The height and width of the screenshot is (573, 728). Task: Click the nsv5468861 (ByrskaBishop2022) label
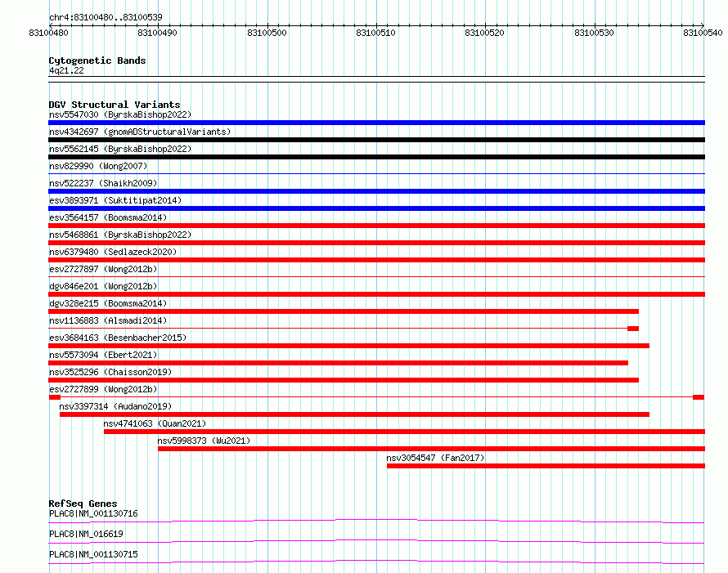pyautogui.click(x=120, y=235)
